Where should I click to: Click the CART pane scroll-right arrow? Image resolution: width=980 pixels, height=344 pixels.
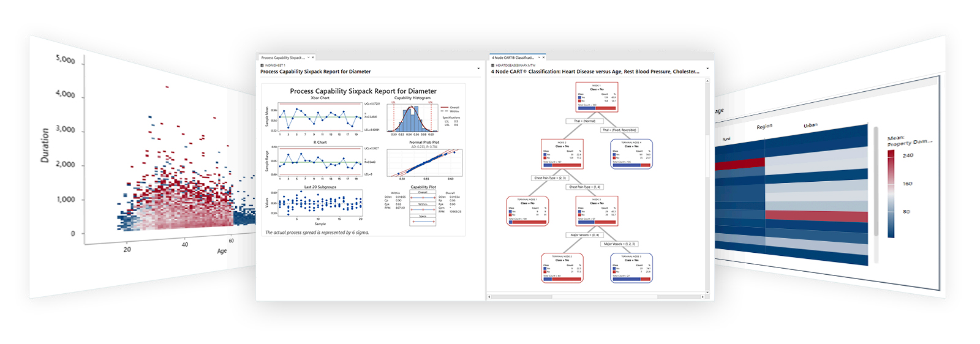point(703,297)
